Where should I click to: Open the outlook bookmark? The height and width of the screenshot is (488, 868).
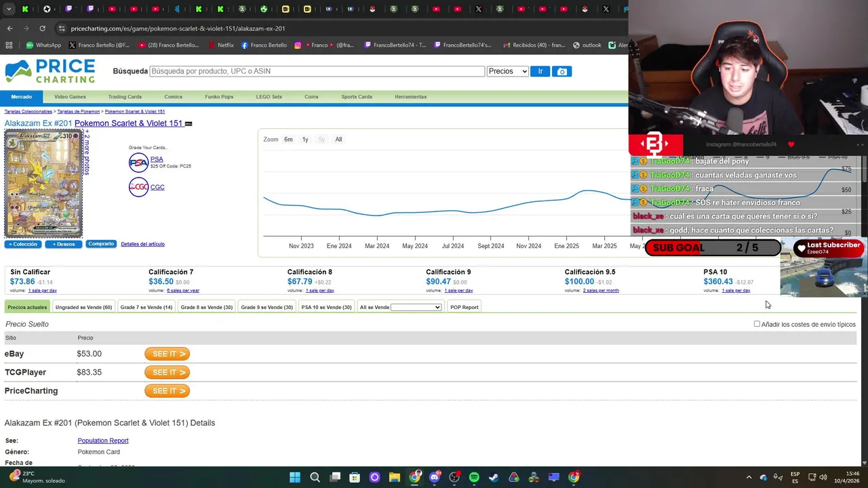pos(587,45)
